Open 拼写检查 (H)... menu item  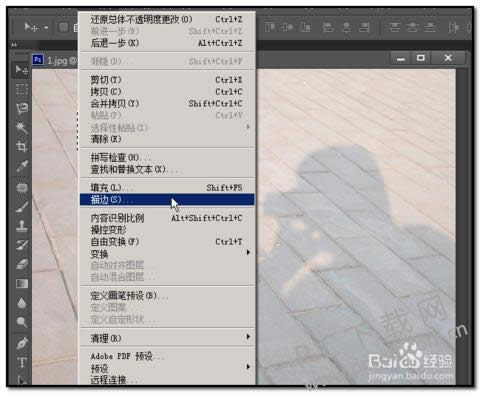pos(167,157)
